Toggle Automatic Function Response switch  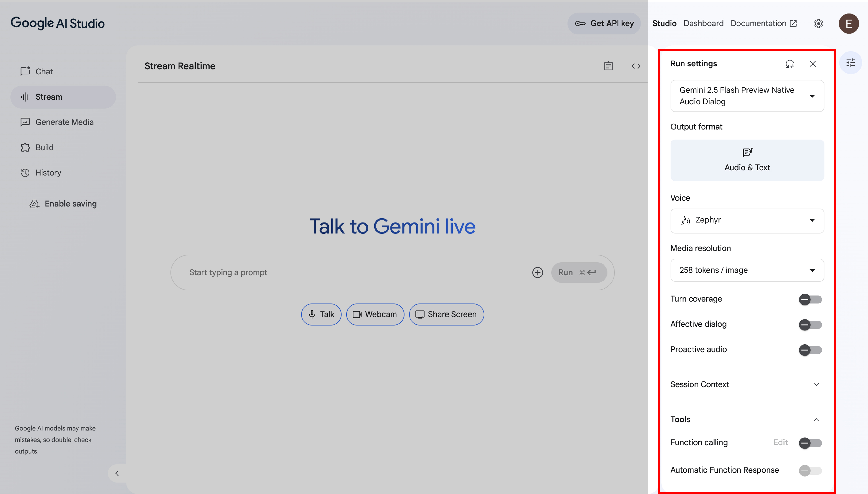(810, 471)
